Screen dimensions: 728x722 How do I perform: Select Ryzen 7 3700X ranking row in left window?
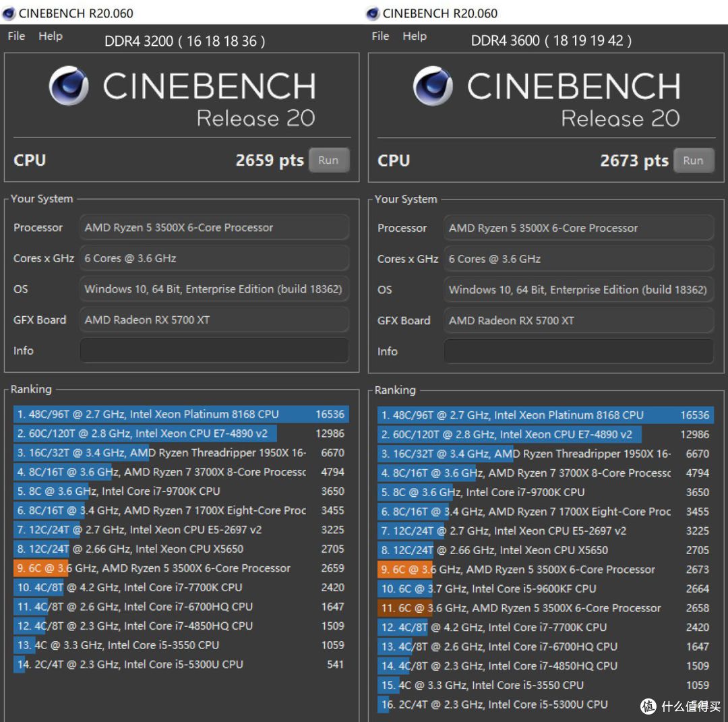181,472
